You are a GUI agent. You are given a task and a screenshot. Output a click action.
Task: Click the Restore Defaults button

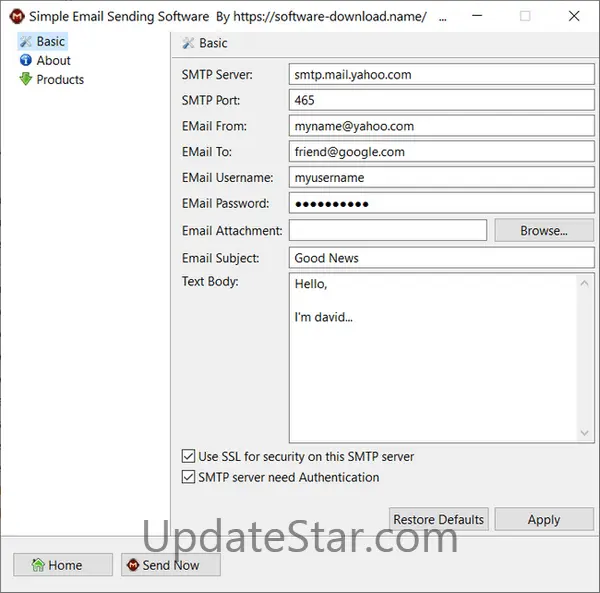click(439, 519)
